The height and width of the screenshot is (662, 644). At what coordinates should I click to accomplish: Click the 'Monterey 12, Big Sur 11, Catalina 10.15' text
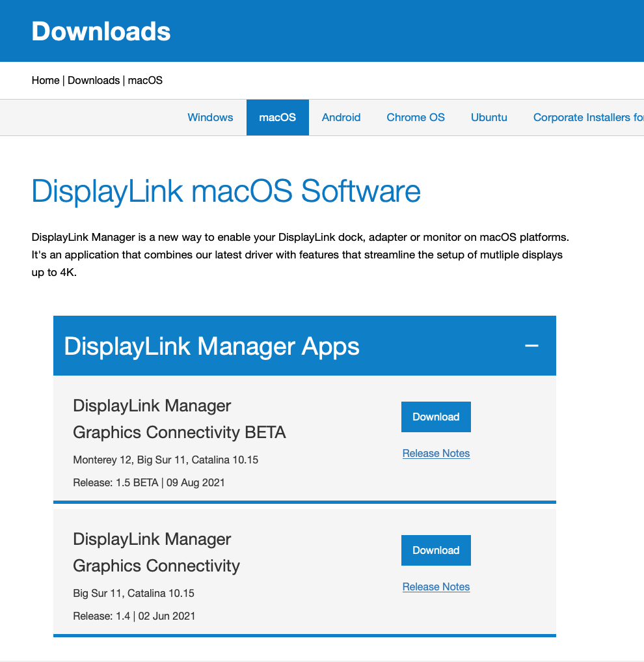(165, 460)
